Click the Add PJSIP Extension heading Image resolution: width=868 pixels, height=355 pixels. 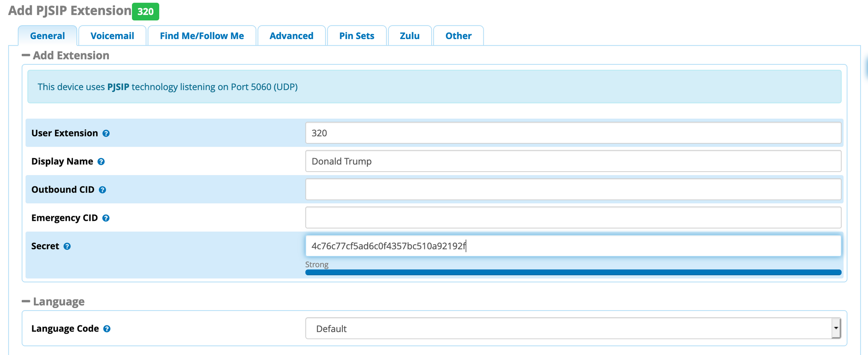coord(70,10)
